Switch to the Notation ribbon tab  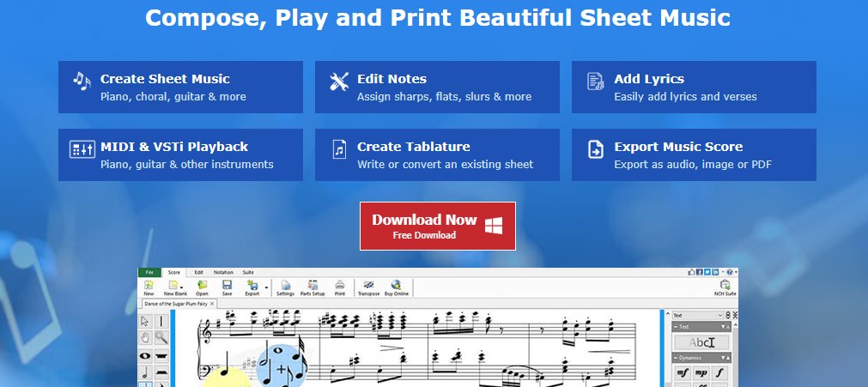pos(223,272)
